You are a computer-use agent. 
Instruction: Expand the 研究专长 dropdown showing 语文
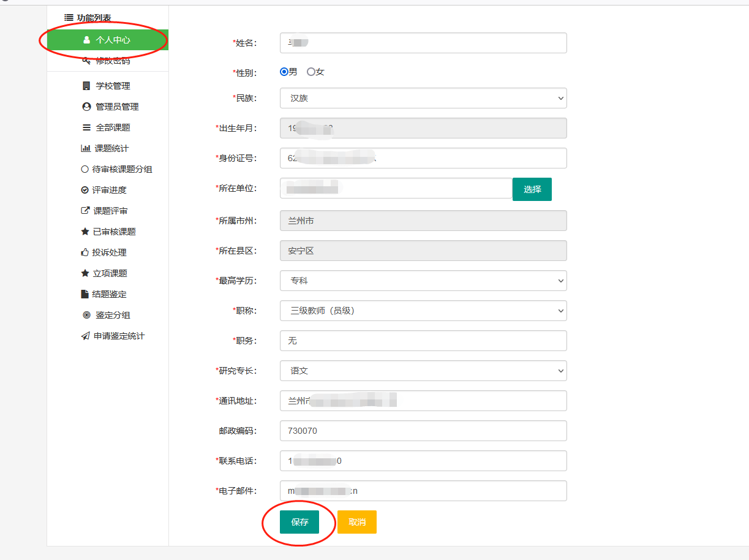[423, 371]
